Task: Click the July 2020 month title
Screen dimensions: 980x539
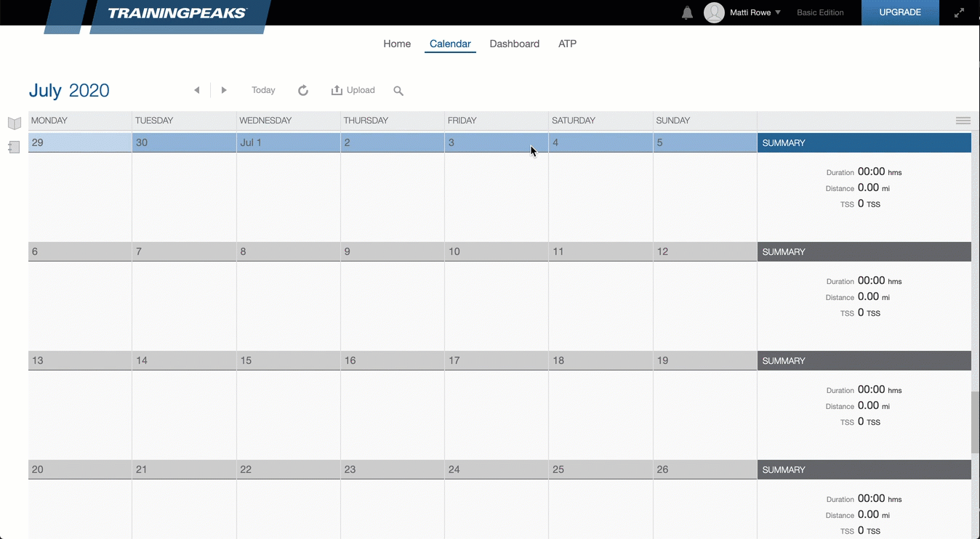Action: [x=69, y=90]
